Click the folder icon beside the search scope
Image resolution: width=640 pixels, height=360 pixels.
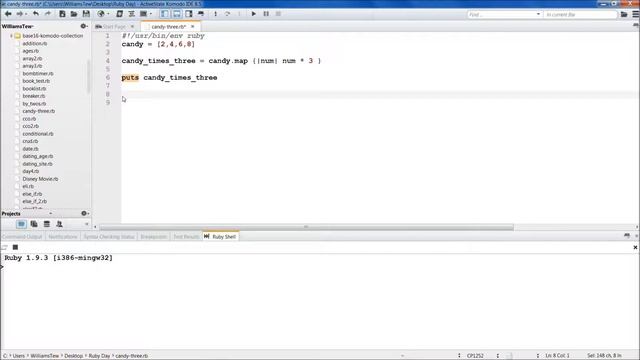pos(624,14)
